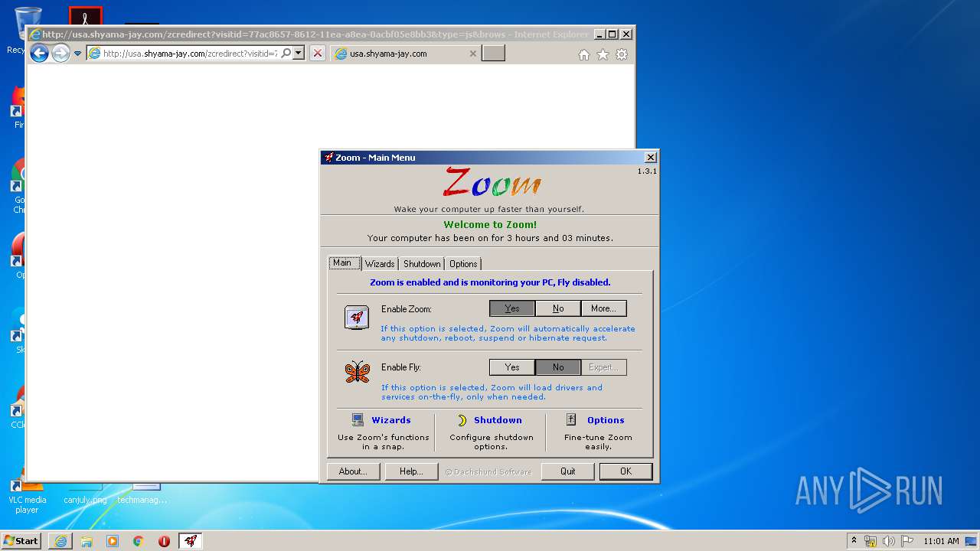Open the Recycle Bin desktop icon
The height and width of the screenshot is (551, 980).
pos(28,31)
